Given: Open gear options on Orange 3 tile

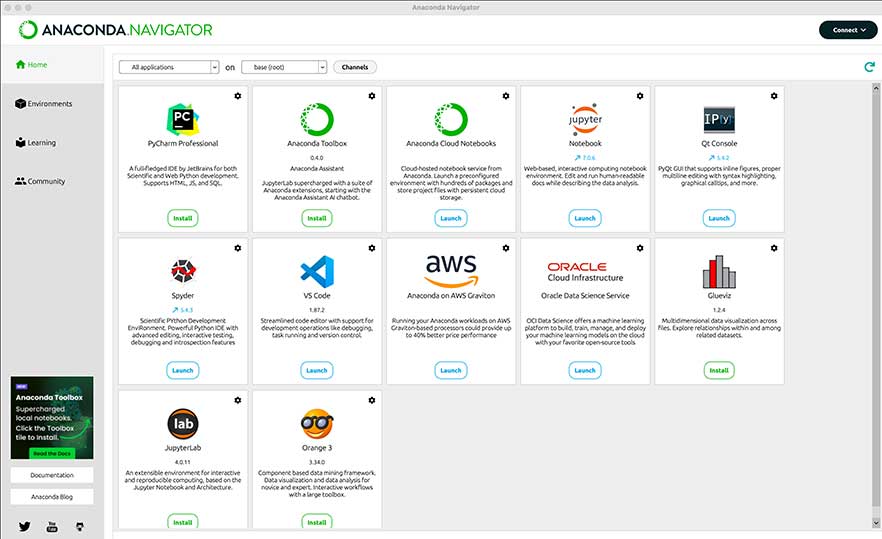Looking at the screenshot, I should click(x=371, y=400).
